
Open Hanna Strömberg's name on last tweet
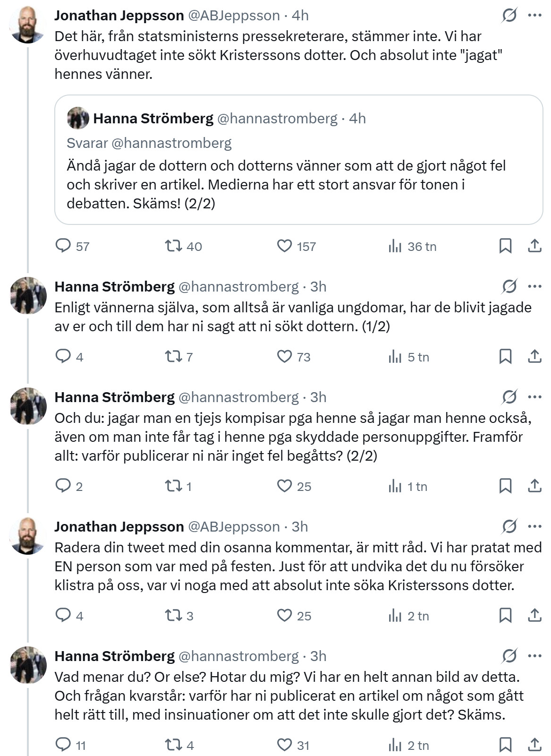(115, 656)
